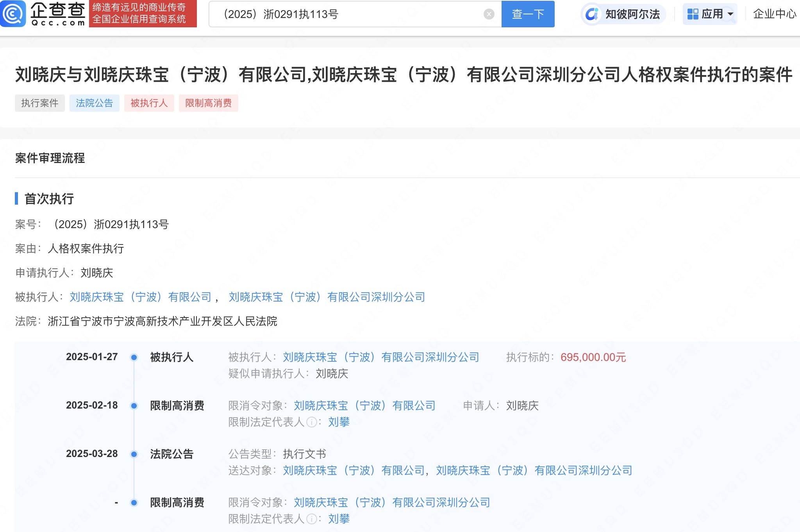The image size is (800, 532).
Task: Click the 2025-01-27 timeline dot
Action: [134, 357]
